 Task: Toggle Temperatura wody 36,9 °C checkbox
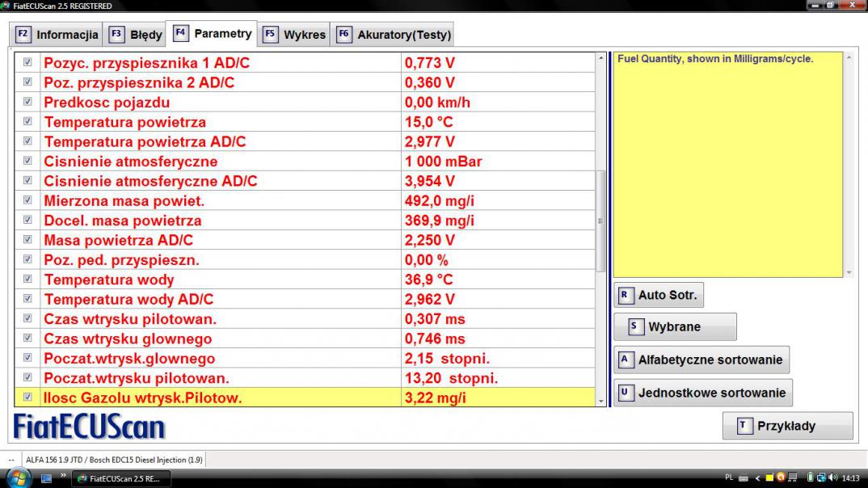coord(27,279)
